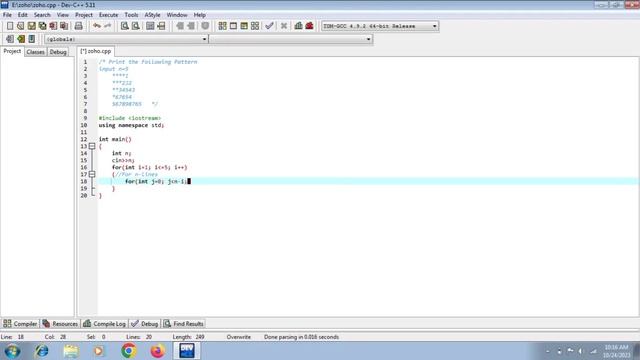Click the Open file toolbar icon
The image size is (640, 360).
tap(20, 26)
